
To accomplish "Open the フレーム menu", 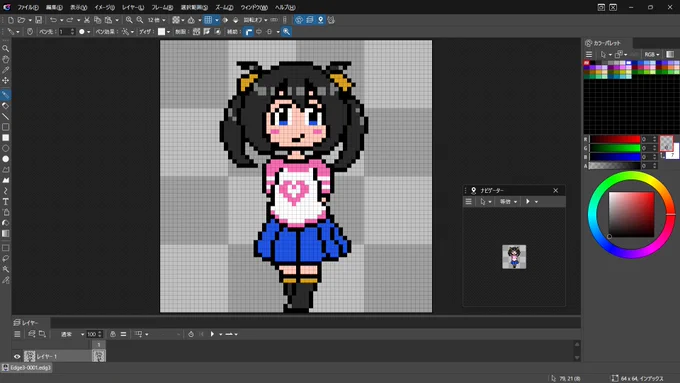I will (162, 7).
